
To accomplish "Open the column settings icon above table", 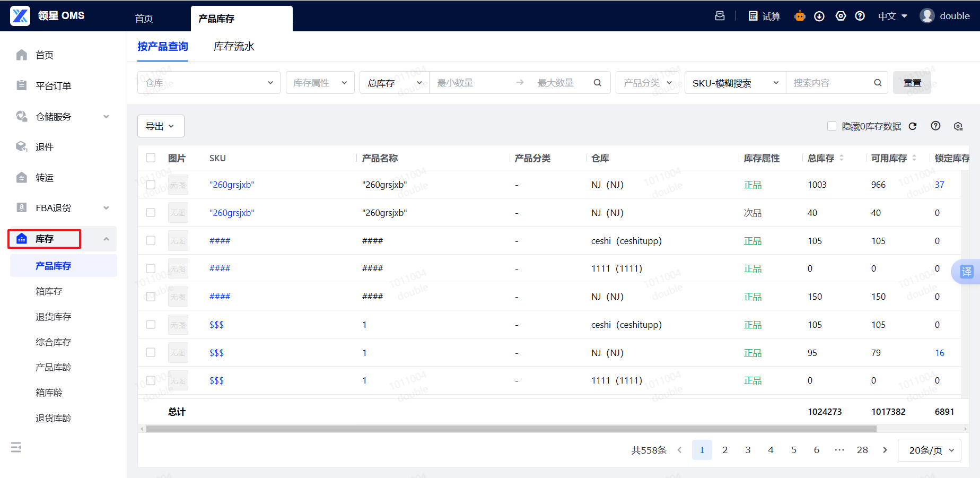I will [x=958, y=126].
